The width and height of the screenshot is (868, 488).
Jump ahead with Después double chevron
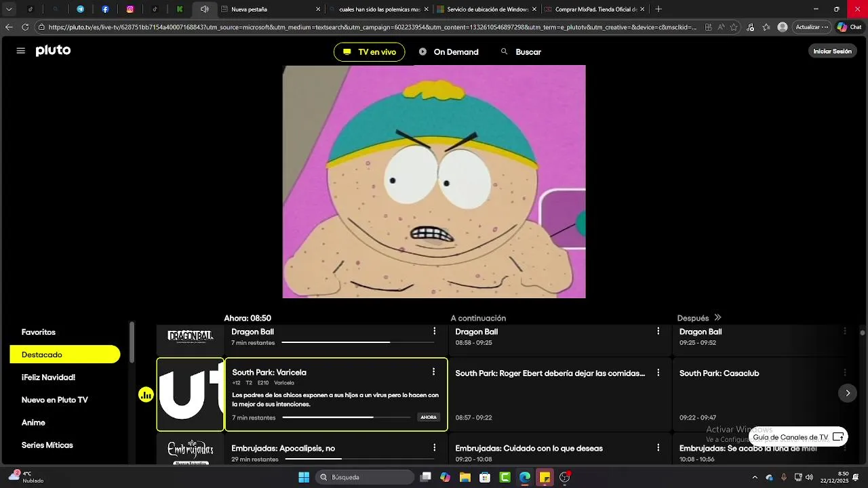click(717, 318)
